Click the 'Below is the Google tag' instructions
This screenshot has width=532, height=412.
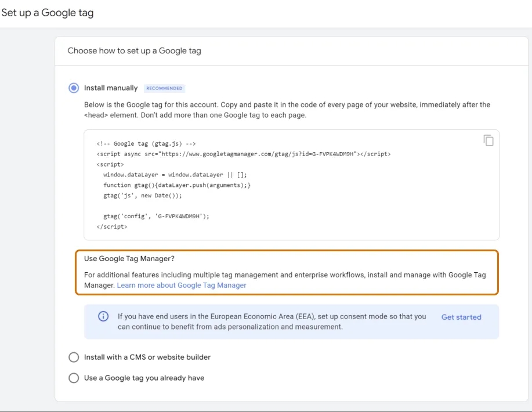[x=287, y=110]
